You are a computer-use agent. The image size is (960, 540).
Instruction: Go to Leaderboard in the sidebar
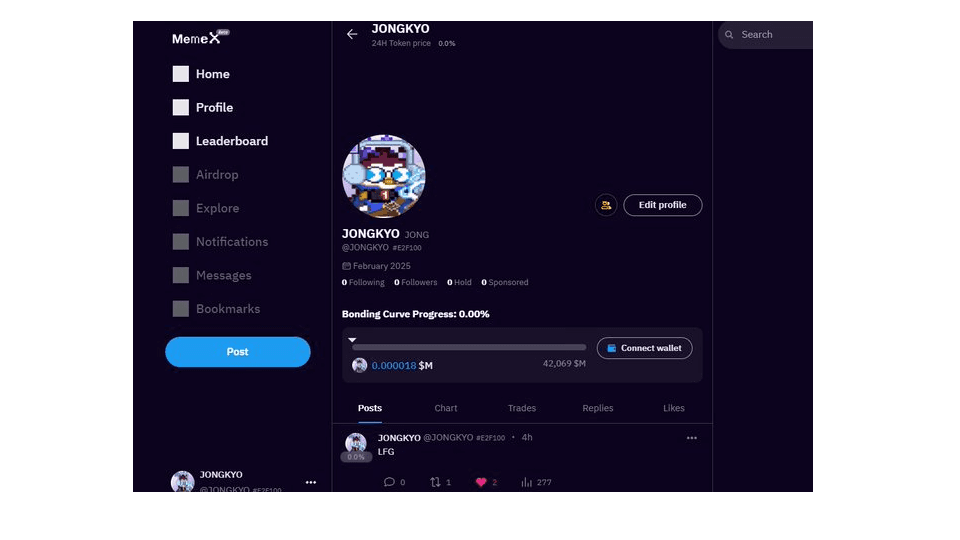click(231, 141)
